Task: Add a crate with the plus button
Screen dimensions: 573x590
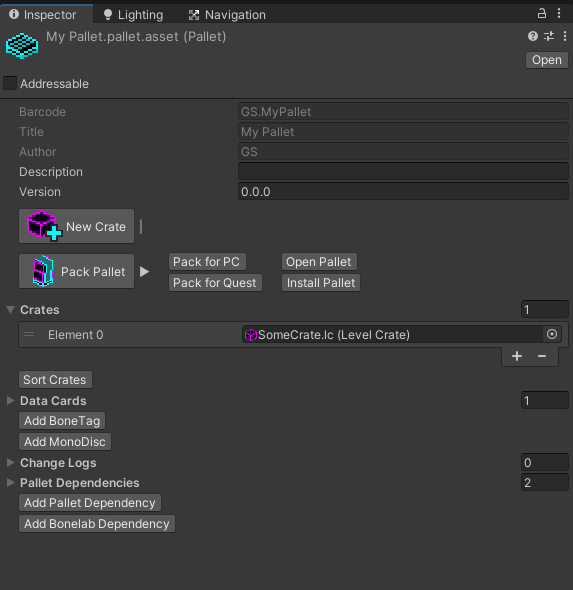Action: point(517,356)
